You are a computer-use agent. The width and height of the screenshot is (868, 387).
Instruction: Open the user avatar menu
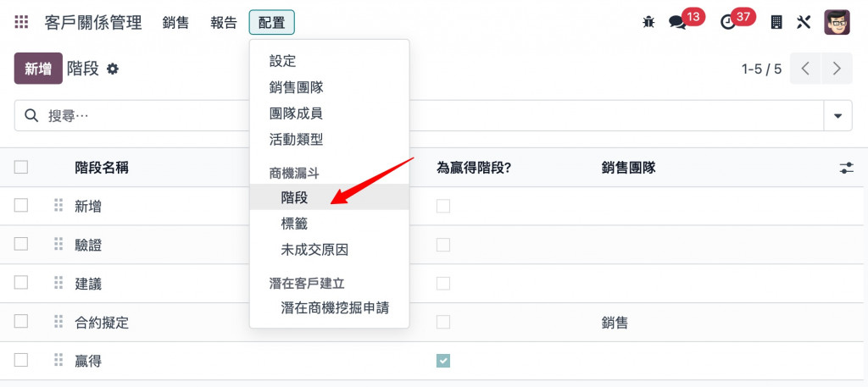[x=837, y=22]
